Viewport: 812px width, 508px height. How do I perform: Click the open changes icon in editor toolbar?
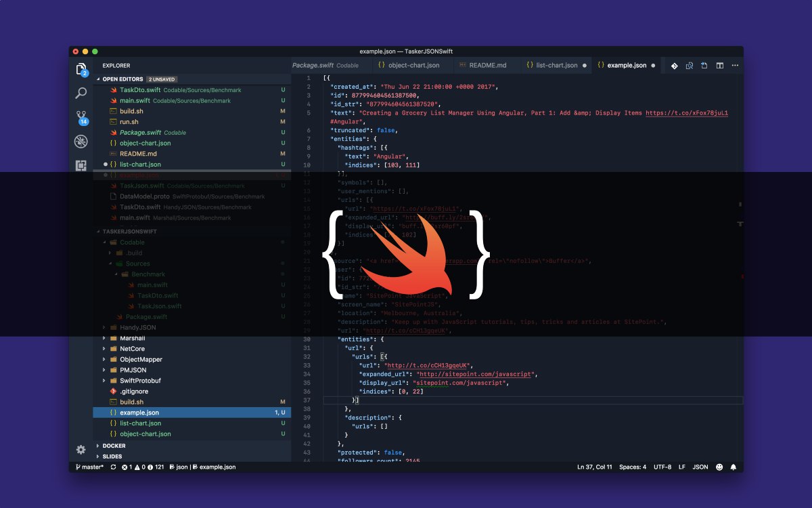click(690, 66)
